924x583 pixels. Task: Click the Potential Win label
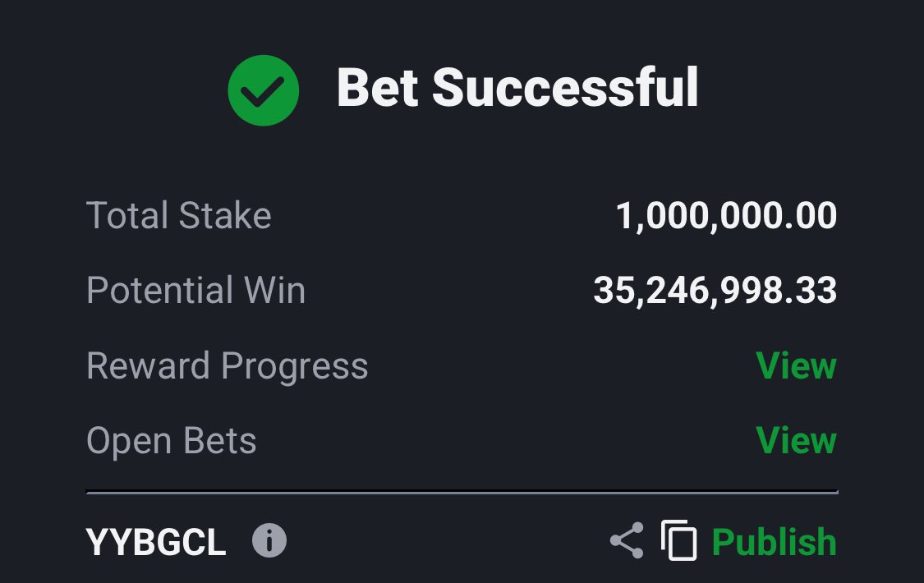tap(195, 290)
